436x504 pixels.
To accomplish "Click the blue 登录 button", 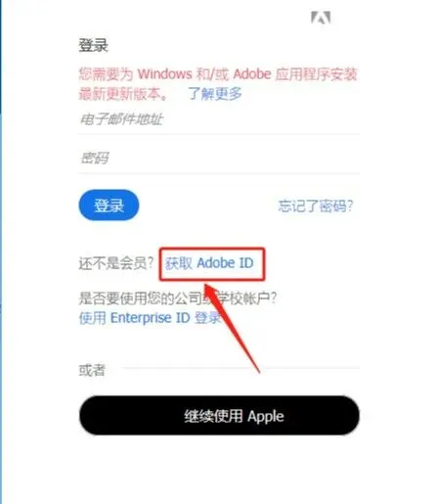I will coord(109,206).
